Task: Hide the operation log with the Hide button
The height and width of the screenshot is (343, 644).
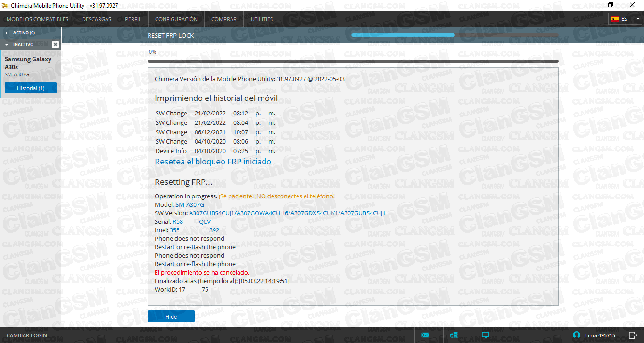Action: [x=171, y=316]
